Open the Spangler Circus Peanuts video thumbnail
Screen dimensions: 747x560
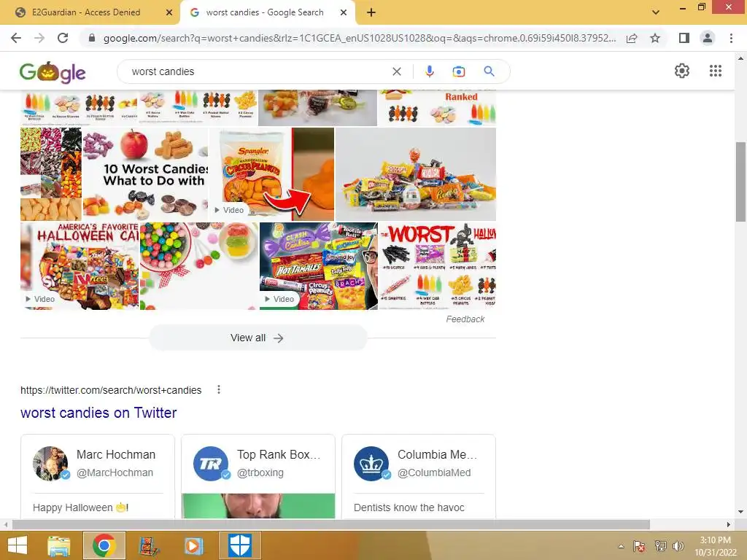click(x=271, y=174)
